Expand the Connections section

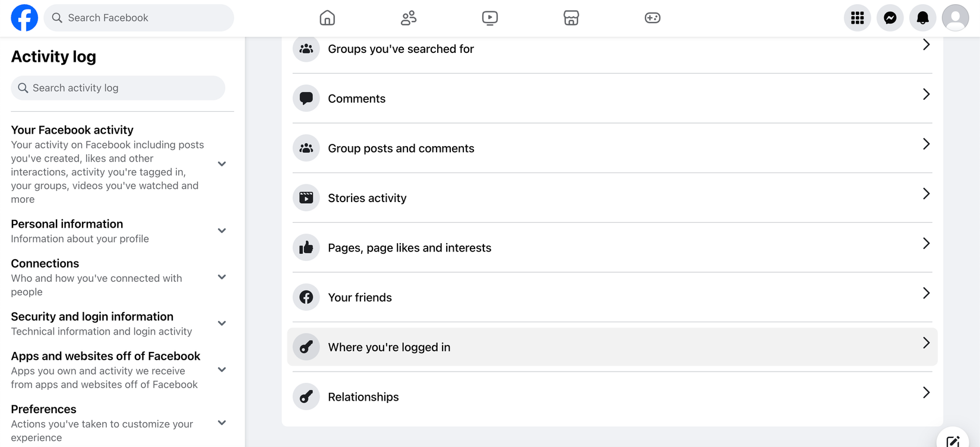[222, 277]
